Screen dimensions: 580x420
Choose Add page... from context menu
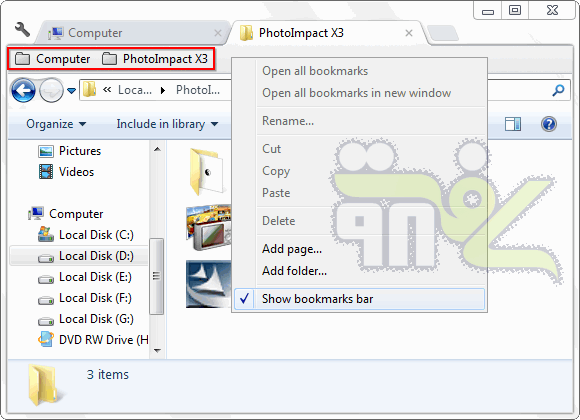click(x=292, y=249)
